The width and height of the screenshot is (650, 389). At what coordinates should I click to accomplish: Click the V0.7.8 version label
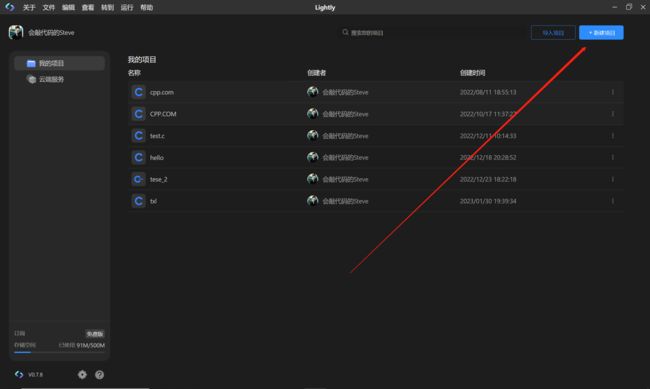(35, 374)
